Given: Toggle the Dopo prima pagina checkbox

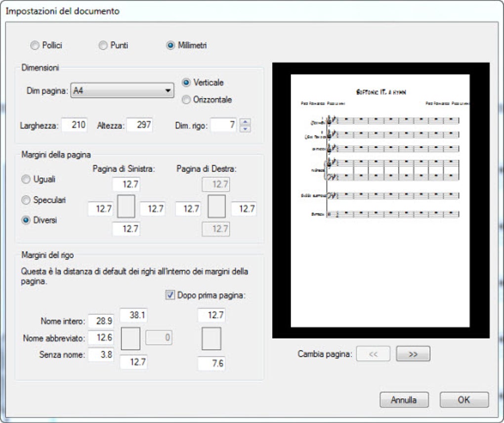Looking at the screenshot, I should click(169, 295).
